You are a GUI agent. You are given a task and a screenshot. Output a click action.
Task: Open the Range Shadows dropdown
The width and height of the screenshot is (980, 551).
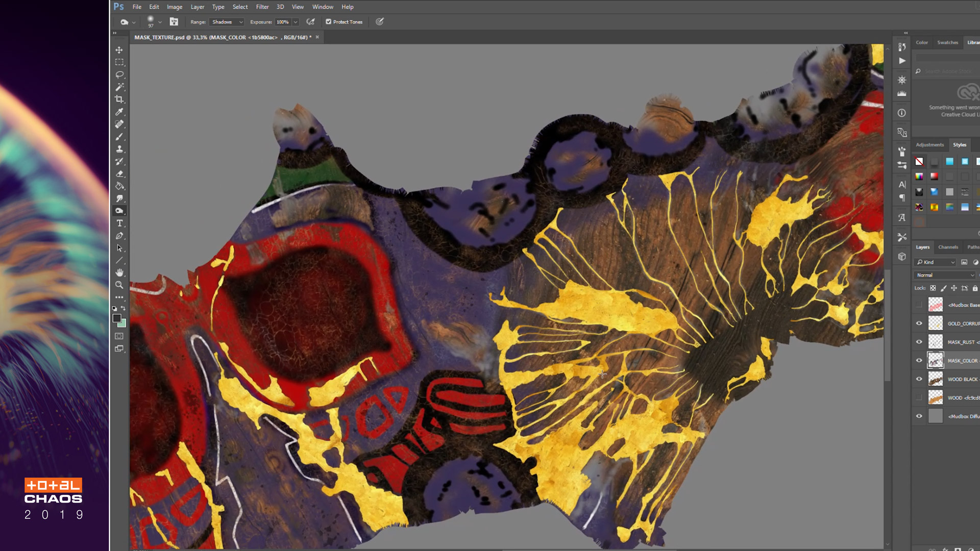(x=227, y=22)
